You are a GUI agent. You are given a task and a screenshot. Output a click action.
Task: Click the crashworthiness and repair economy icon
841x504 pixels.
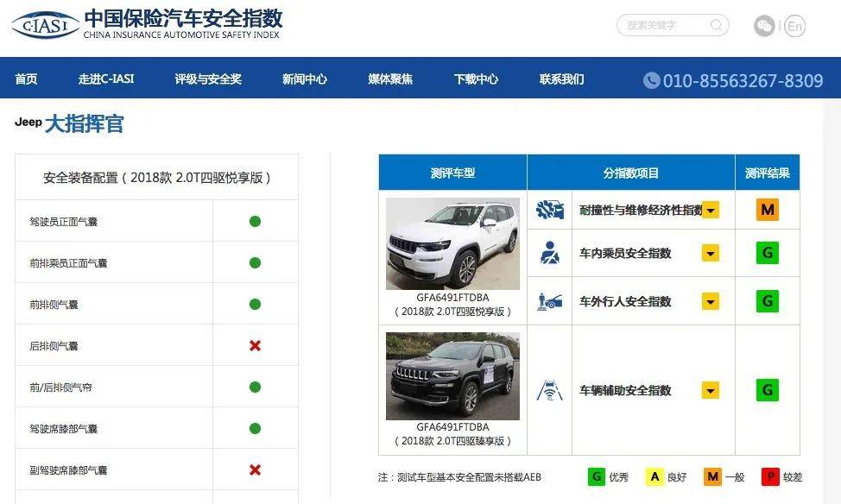[x=549, y=210]
